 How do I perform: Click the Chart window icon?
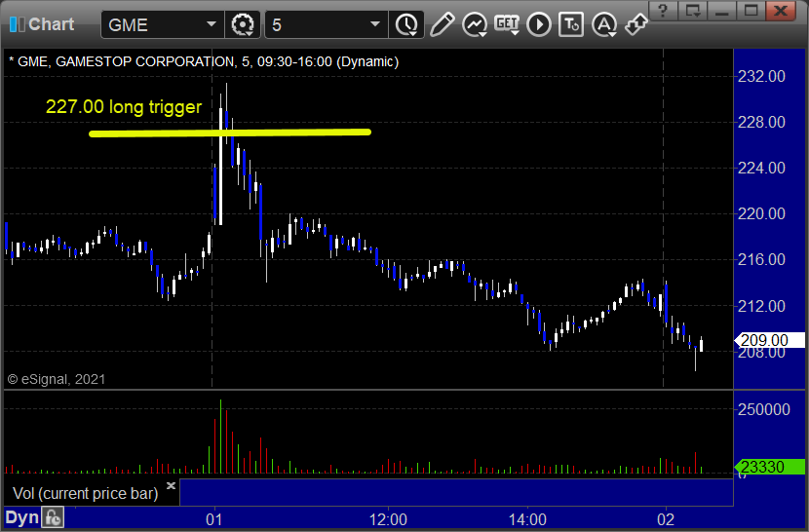pyautogui.click(x=17, y=24)
